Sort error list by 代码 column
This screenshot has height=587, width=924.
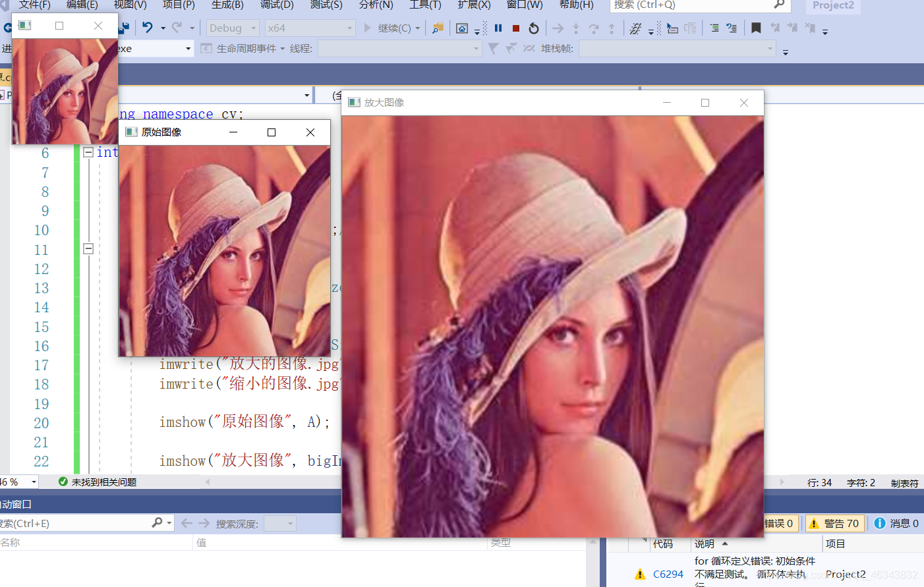pos(669,544)
